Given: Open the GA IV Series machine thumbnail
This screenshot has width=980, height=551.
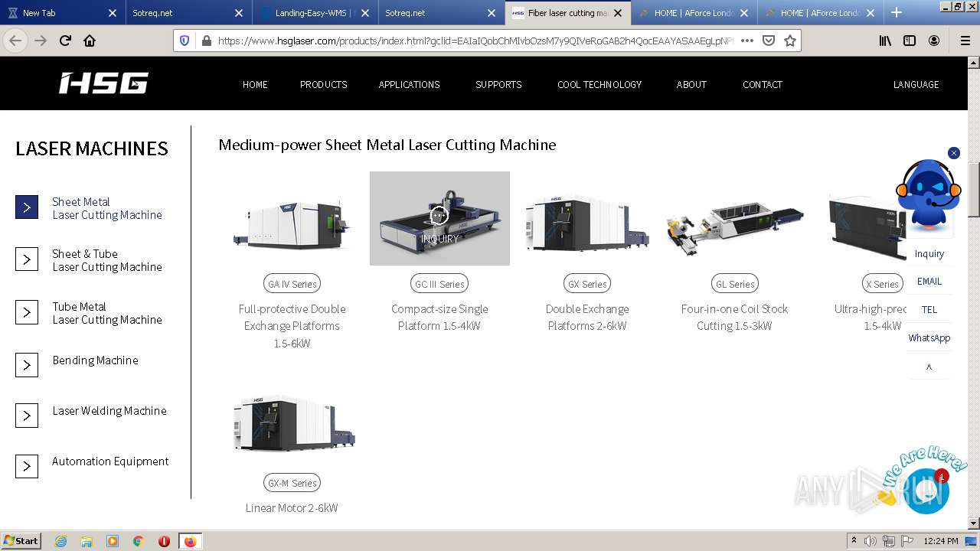Looking at the screenshot, I should 292,219.
